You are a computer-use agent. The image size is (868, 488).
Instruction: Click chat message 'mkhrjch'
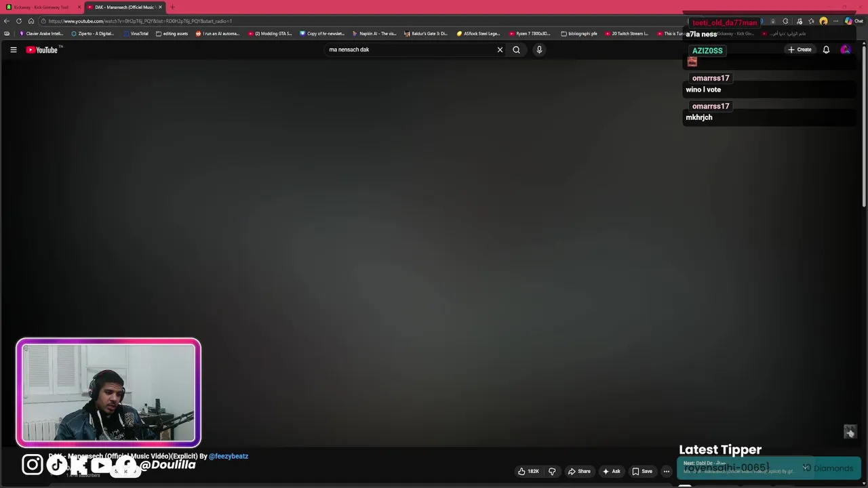(699, 117)
